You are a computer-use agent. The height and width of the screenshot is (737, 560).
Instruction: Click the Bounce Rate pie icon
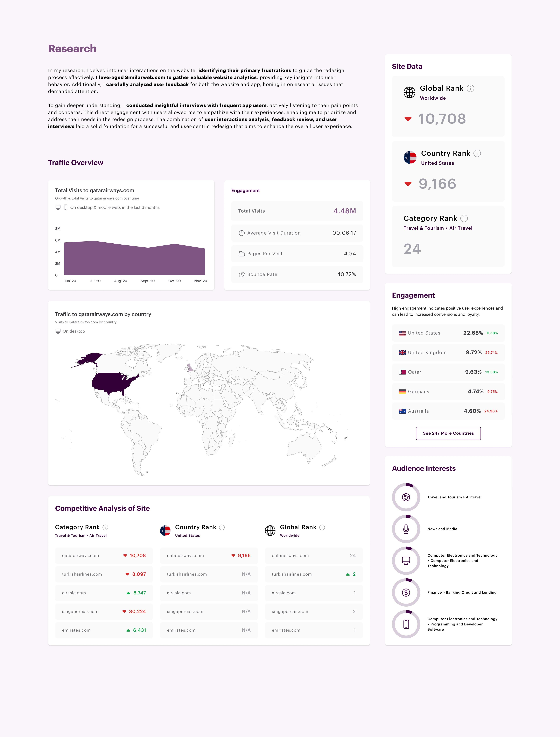pos(242,274)
